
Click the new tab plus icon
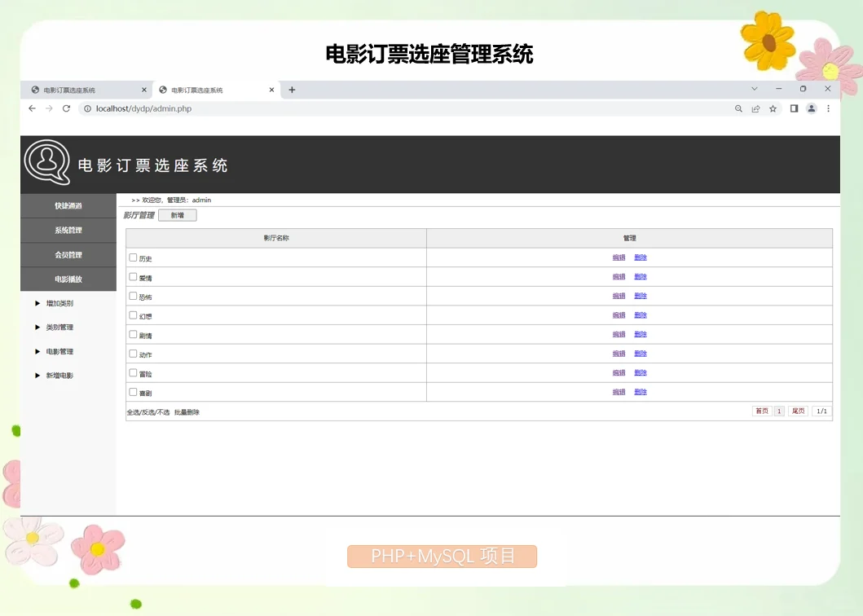pos(292,90)
